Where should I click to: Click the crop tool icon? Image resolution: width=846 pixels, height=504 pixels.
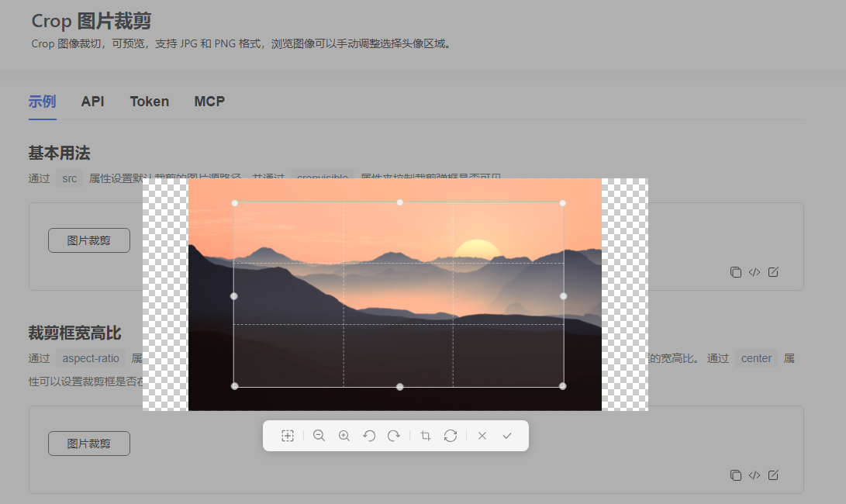point(426,436)
